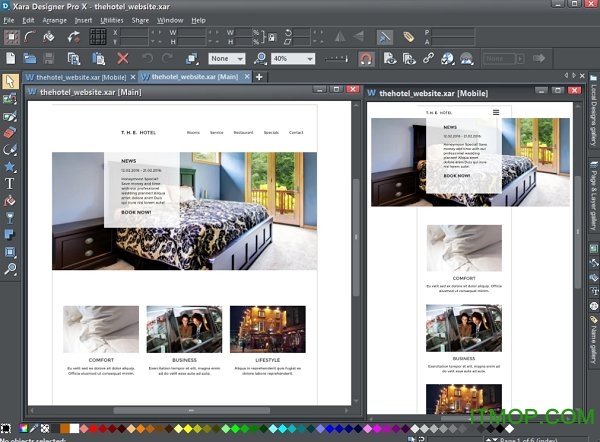Click the Contact link in Main page
Viewport: 600px width, 442px height.
296,132
